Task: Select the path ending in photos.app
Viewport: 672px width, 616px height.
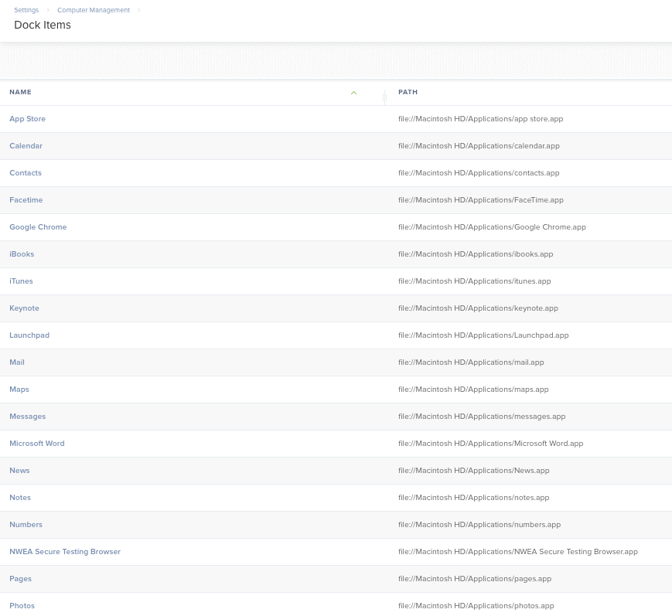Action: click(476, 606)
